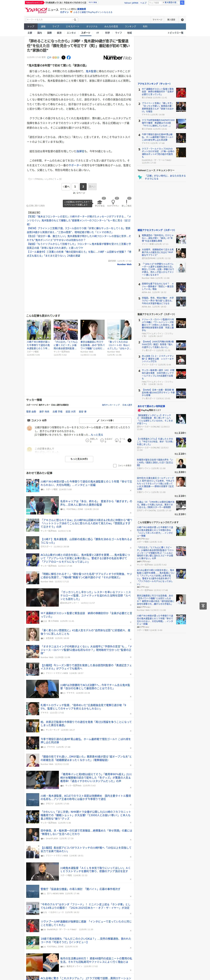Screen dimensions: 210x980
Task: Open マイページ link
Action: click(157, 19)
